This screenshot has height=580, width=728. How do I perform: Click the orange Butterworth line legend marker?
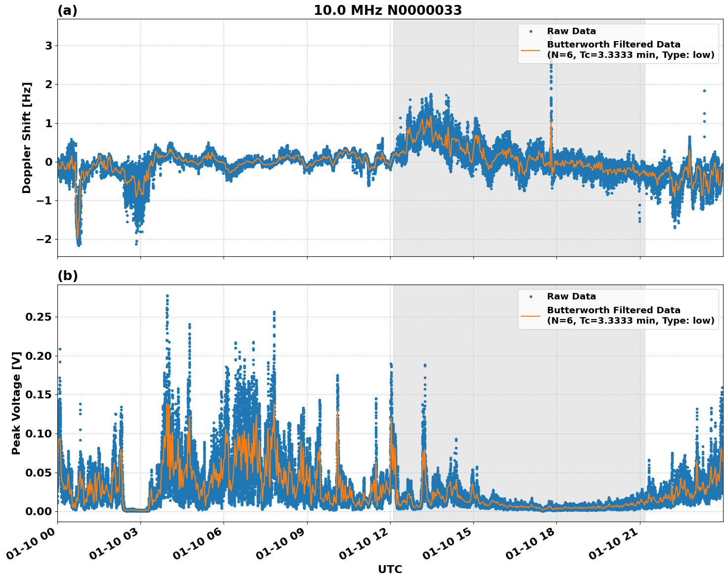pyautogui.click(x=531, y=50)
